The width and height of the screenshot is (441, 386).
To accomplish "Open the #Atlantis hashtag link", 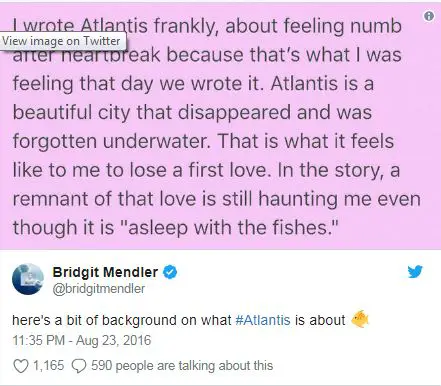I will (x=263, y=320).
